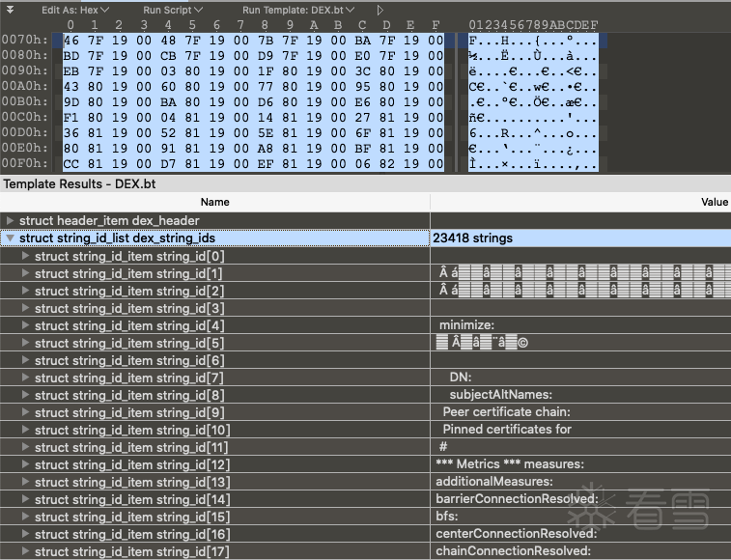
Task: Click the hex row address 00A0h
Action: (x=24, y=86)
